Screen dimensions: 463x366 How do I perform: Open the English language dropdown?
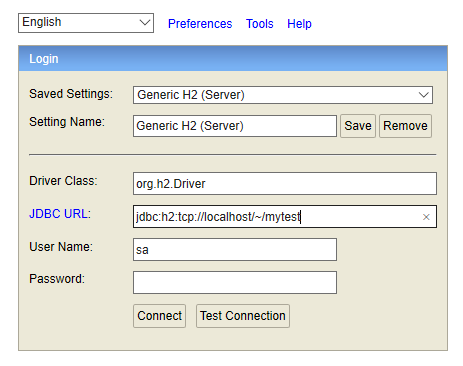point(86,23)
